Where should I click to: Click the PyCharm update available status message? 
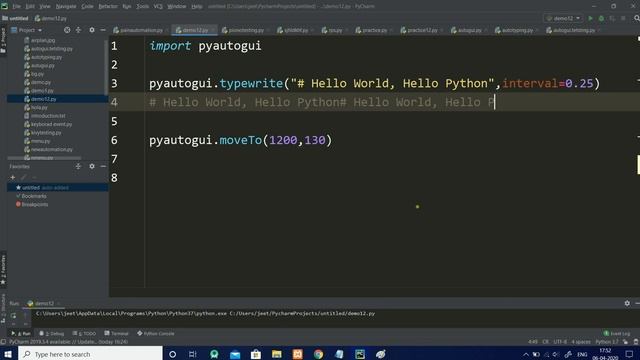coord(69,342)
